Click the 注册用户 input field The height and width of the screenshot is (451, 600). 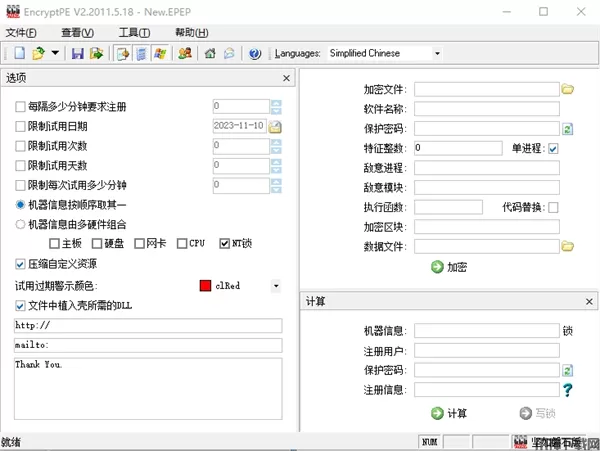click(x=487, y=350)
